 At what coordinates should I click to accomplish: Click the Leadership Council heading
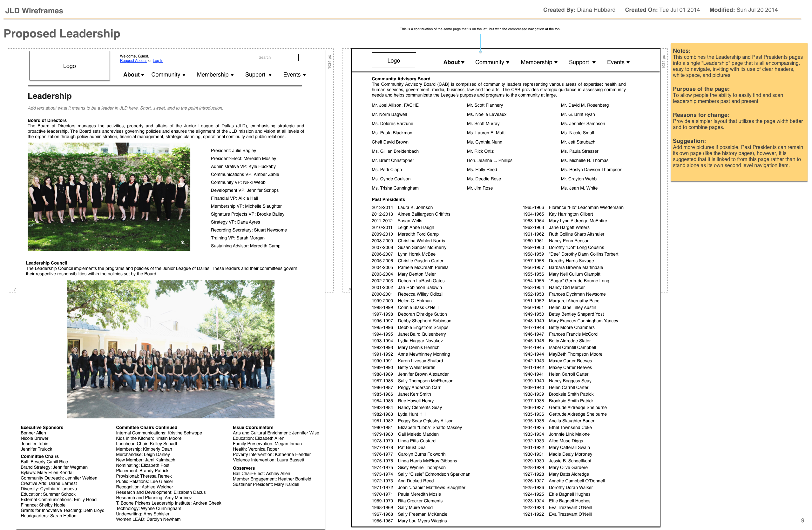[46, 263]
